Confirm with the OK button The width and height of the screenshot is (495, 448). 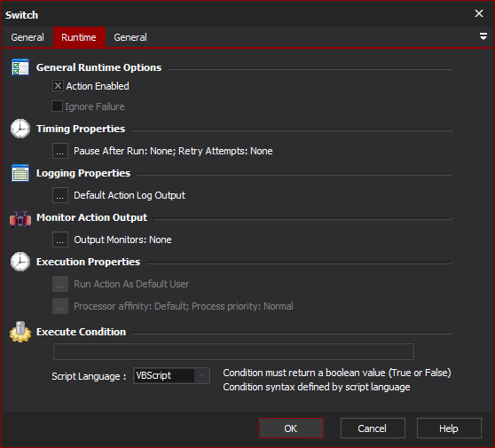291,428
